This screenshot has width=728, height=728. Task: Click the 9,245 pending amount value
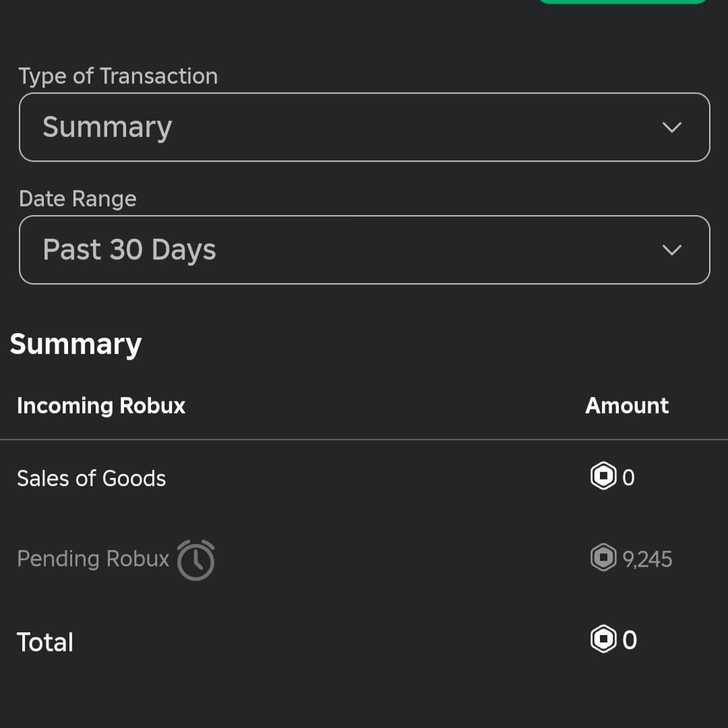646,558
